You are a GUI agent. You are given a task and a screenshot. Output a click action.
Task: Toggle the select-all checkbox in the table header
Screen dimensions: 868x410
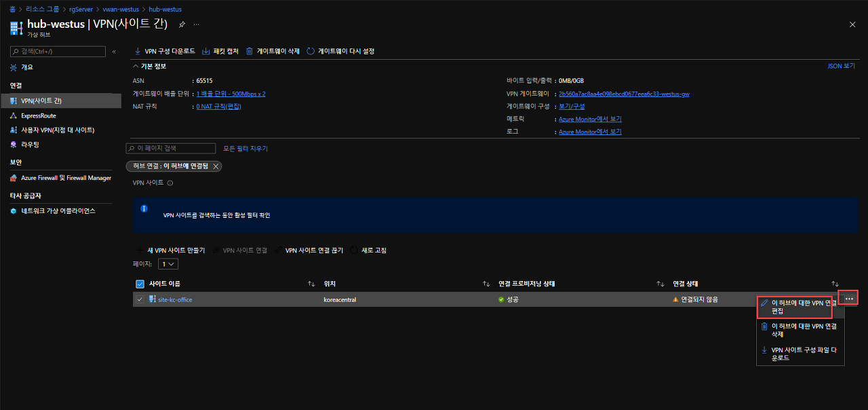pos(140,284)
